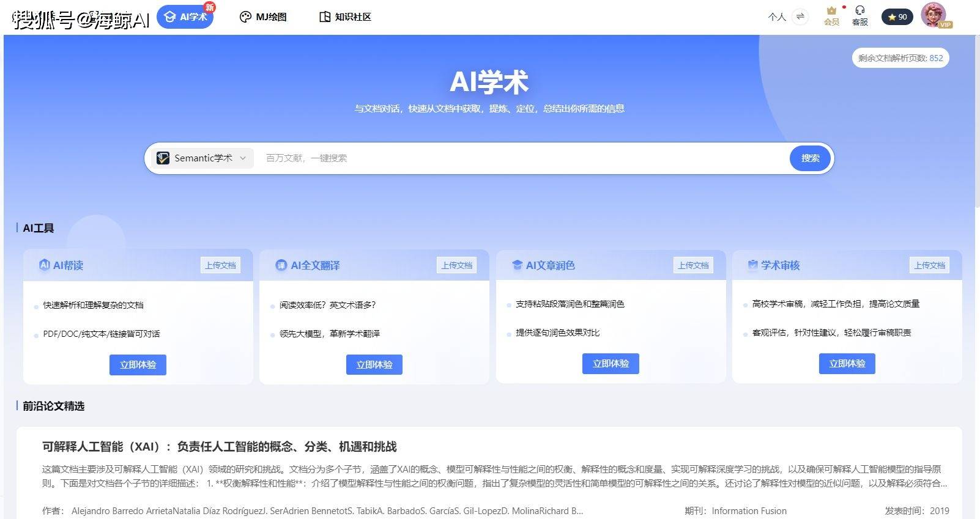Click 上传文档 in AI帮读 card

pyautogui.click(x=220, y=265)
